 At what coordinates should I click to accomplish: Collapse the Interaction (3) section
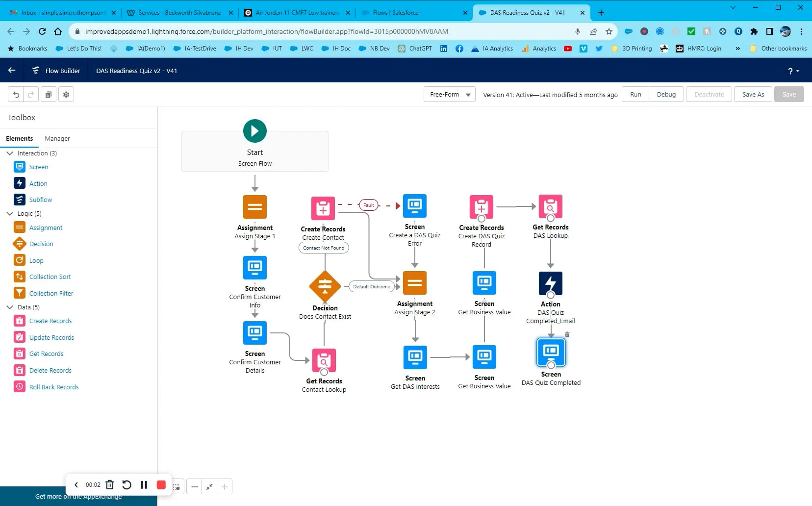pyautogui.click(x=10, y=153)
